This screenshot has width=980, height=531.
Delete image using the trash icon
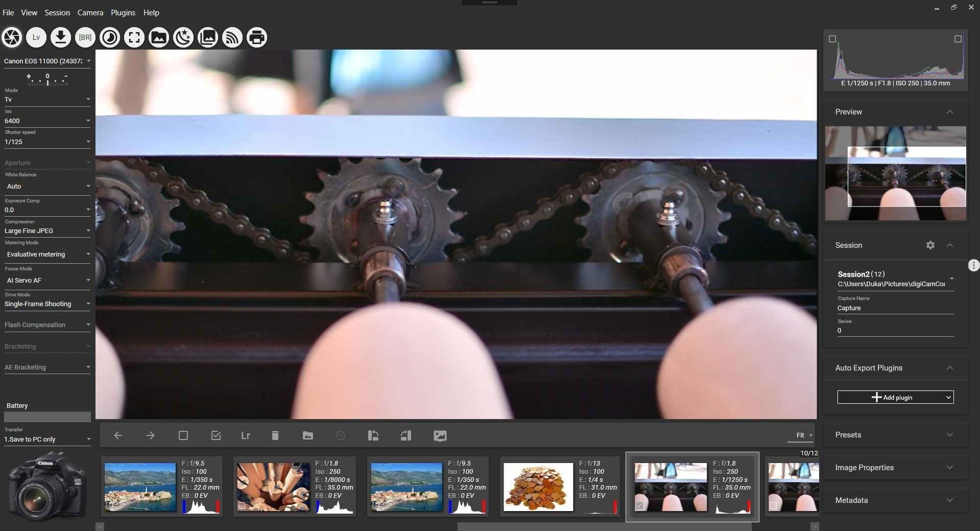pos(275,435)
